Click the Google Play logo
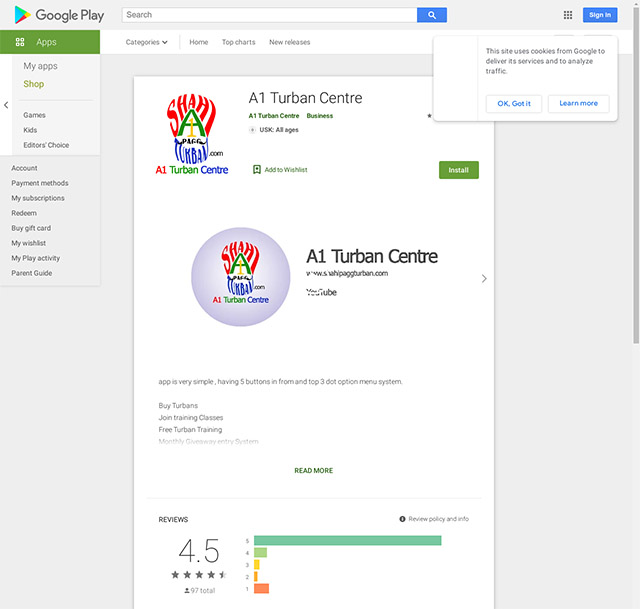Viewport: 640px width, 609px height. tap(59, 15)
